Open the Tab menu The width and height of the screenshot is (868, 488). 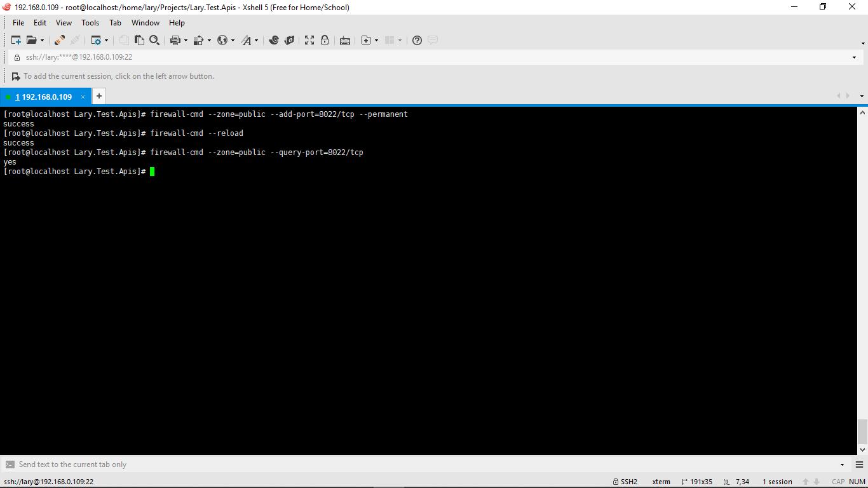tap(115, 22)
